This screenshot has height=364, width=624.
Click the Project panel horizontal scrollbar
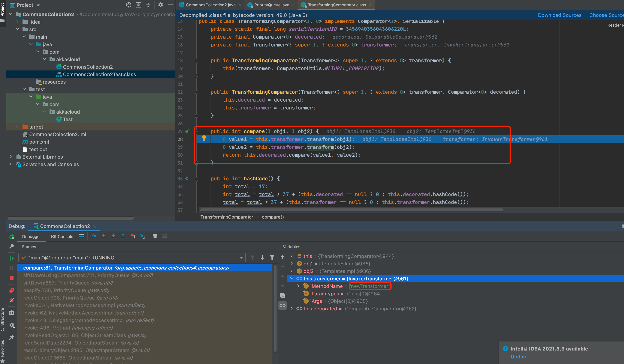[x=71, y=218]
